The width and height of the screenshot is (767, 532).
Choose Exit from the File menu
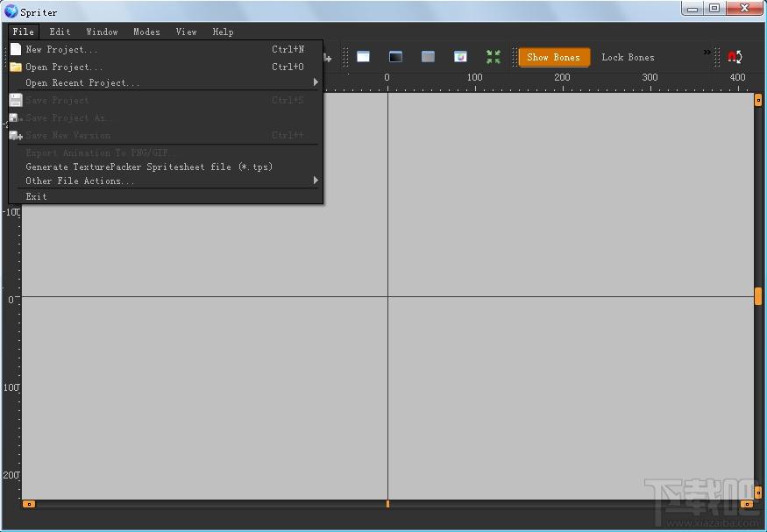(36, 197)
